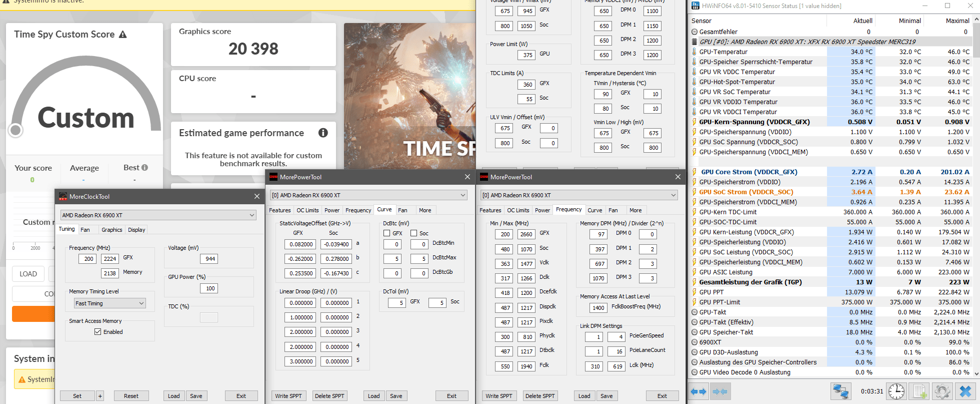Image resolution: width=980 pixels, height=404 pixels.
Task: Open the Graphics tab in MoreClockTool
Action: 111,230
